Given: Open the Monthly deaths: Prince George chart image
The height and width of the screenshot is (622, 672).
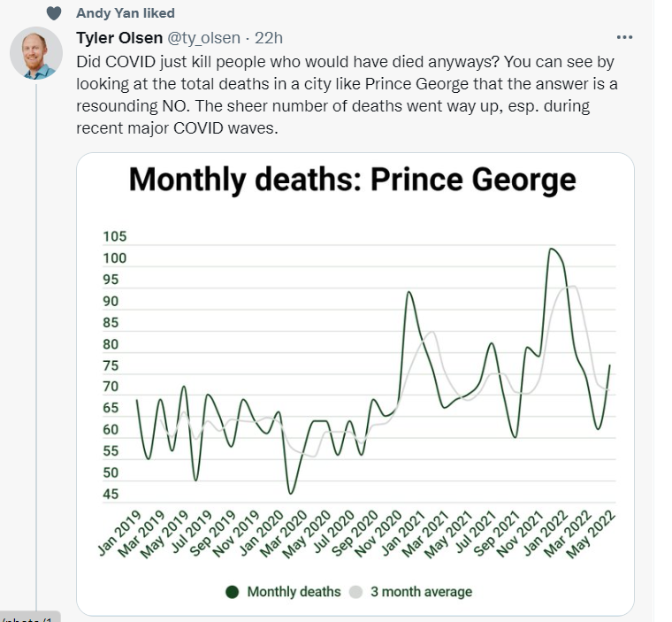Looking at the screenshot, I should point(355,384).
